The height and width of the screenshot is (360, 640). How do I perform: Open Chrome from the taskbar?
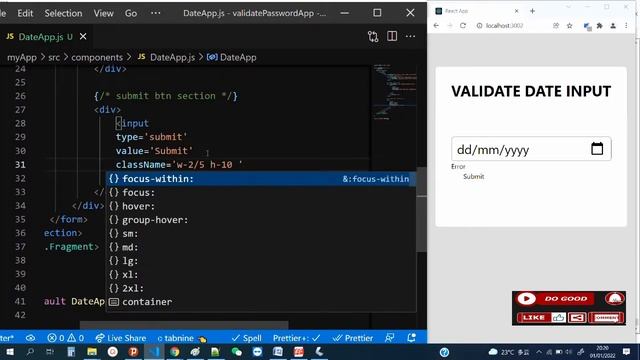pyautogui.click(x=175, y=351)
